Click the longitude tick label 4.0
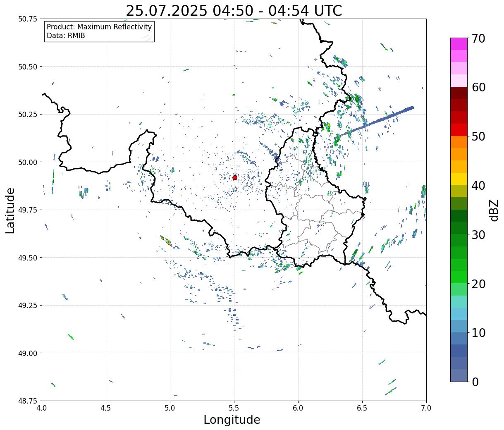This screenshot has width=504, height=430. 42,408
